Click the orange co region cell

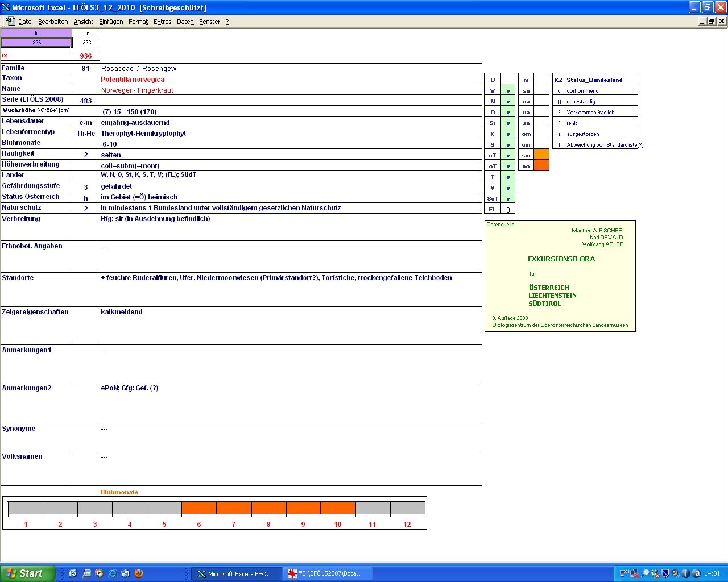pyautogui.click(x=541, y=165)
